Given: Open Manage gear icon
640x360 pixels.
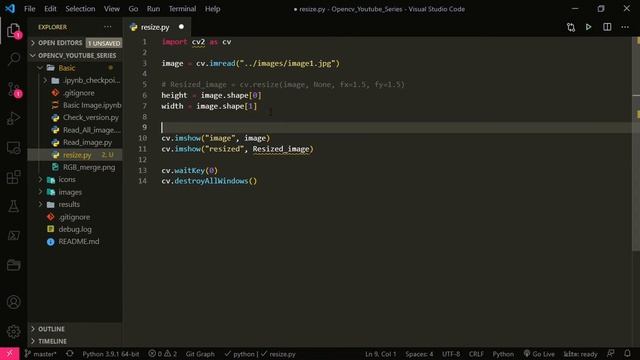Looking at the screenshot, I should coord(13,331).
